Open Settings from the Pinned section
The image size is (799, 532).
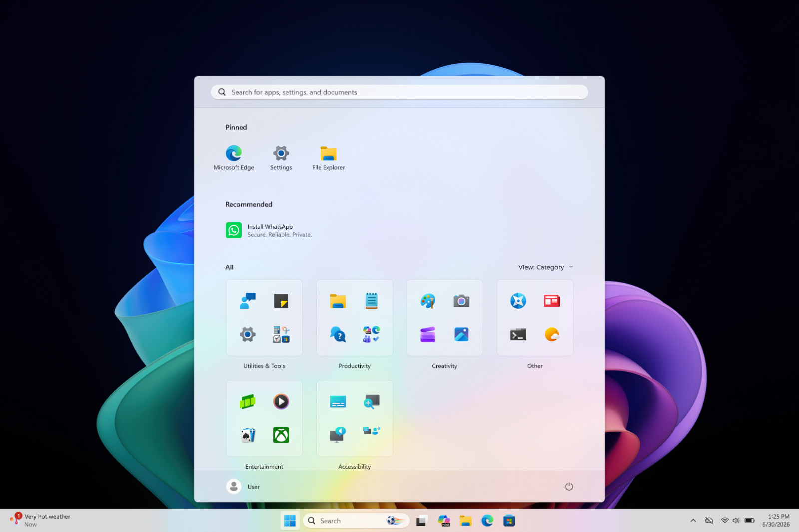tap(281, 158)
